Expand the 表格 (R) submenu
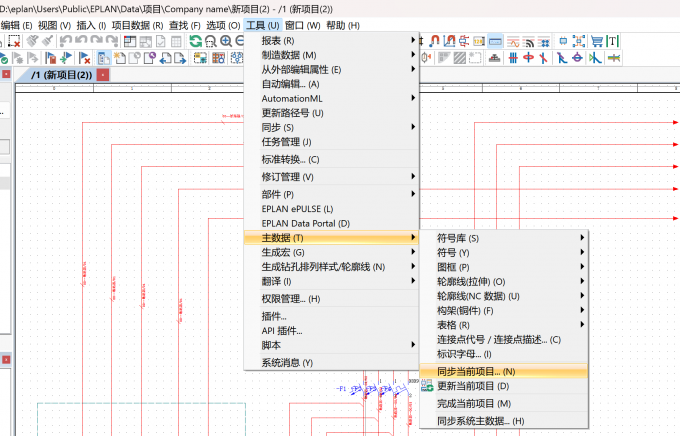This screenshot has height=436, width=680. click(503, 325)
